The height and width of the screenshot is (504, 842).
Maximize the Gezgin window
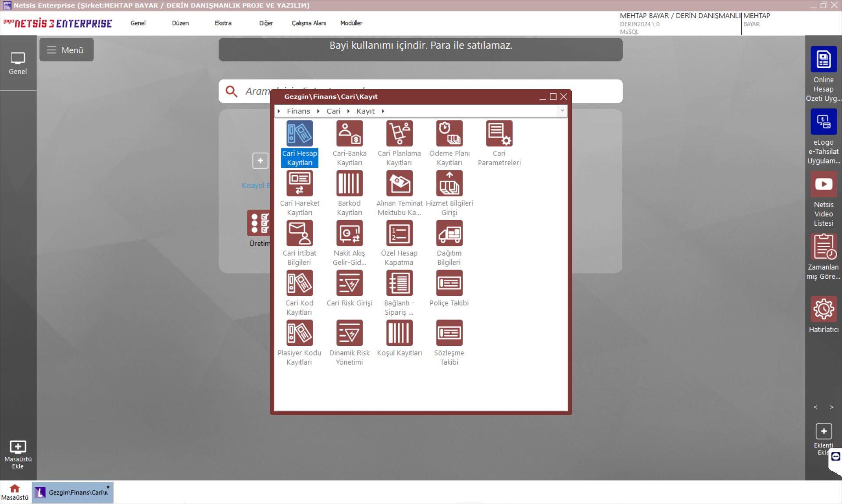click(553, 97)
